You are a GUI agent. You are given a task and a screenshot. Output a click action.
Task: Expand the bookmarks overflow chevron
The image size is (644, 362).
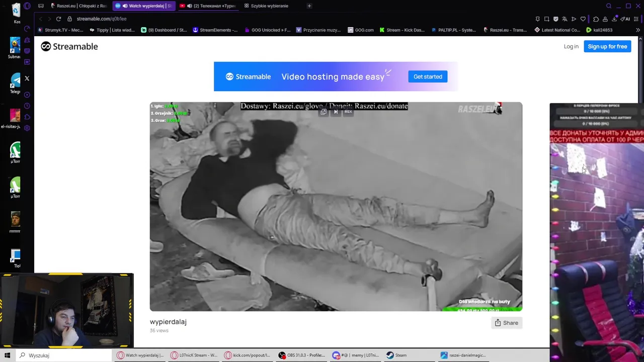638,30
